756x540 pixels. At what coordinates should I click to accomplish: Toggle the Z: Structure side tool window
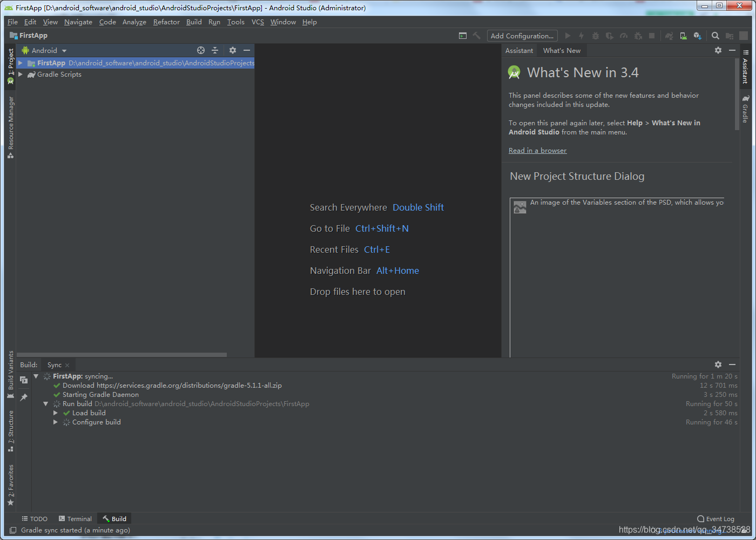[11, 431]
